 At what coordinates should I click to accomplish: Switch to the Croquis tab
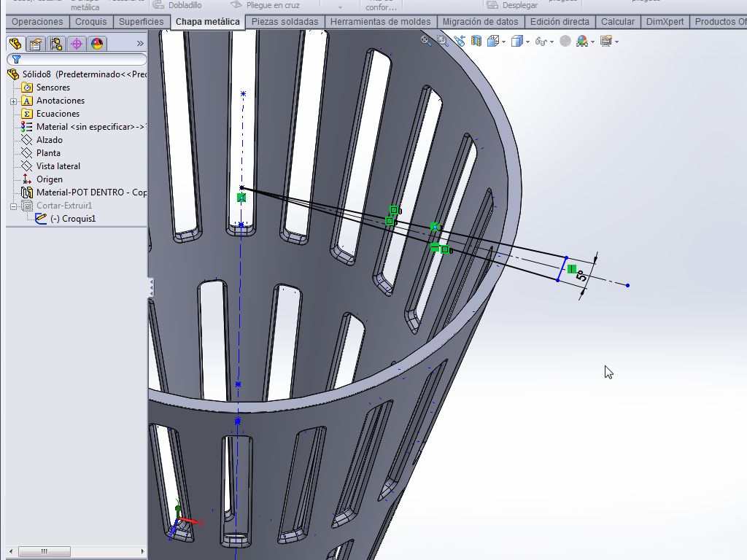pyautogui.click(x=91, y=22)
